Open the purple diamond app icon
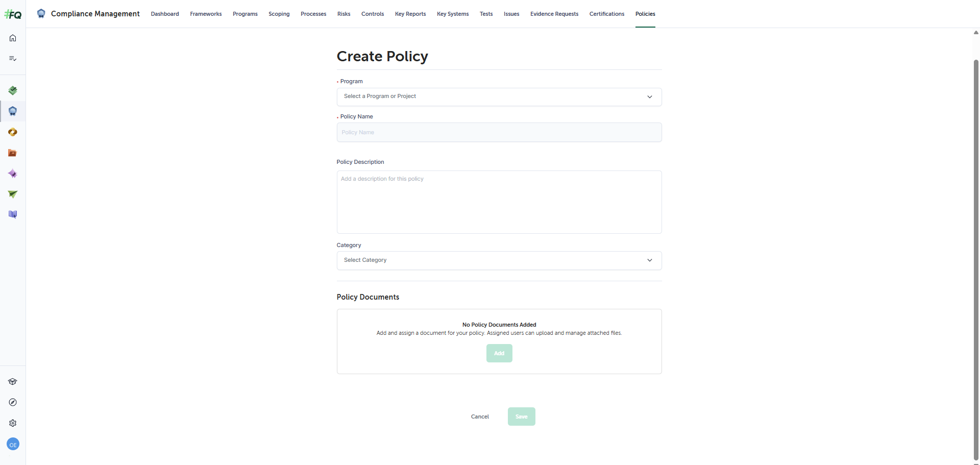 click(13, 174)
